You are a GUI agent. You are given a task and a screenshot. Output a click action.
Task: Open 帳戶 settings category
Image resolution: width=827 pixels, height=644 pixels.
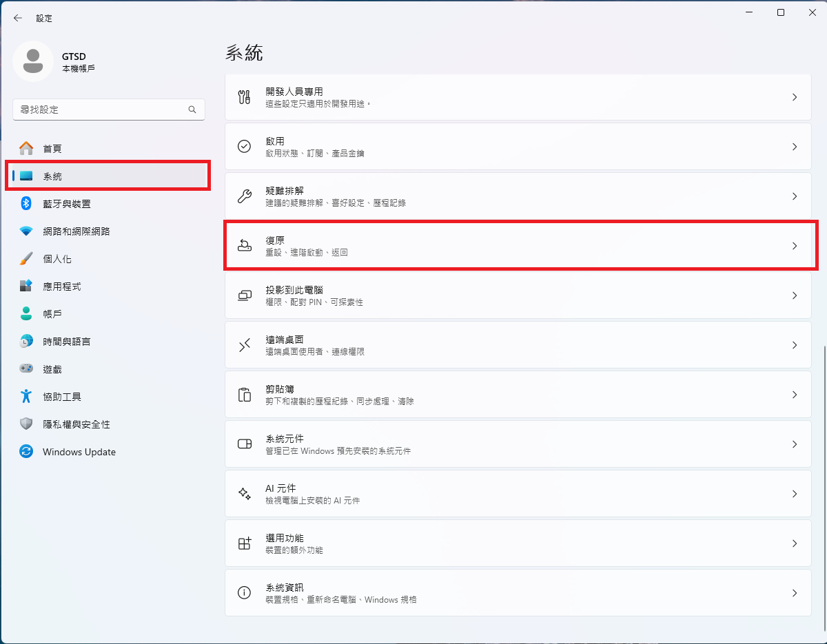(109, 314)
